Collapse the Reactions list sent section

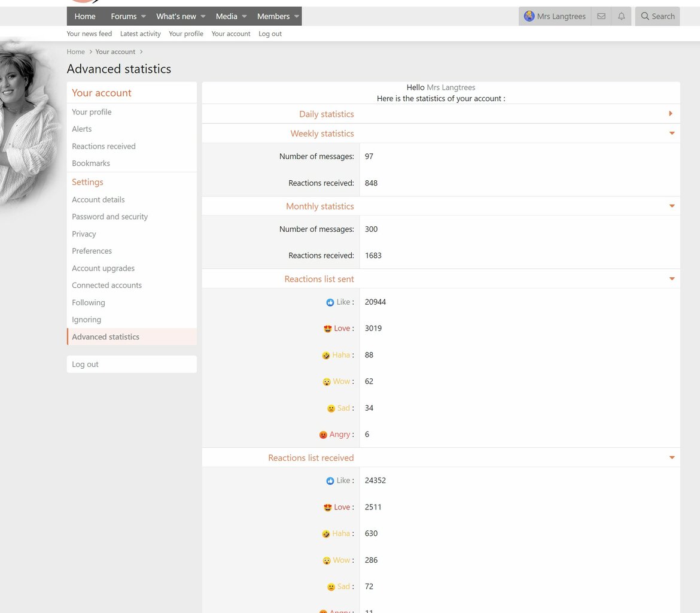click(x=672, y=279)
